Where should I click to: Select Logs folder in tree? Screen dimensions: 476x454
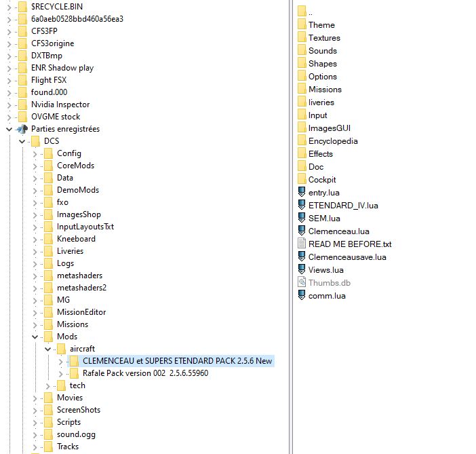[x=65, y=263]
